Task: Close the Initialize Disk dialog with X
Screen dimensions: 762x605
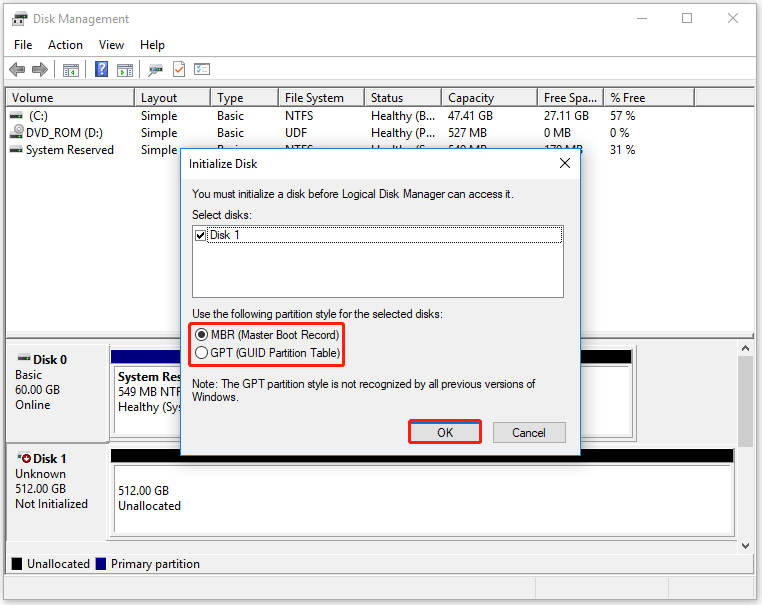Action: click(565, 163)
